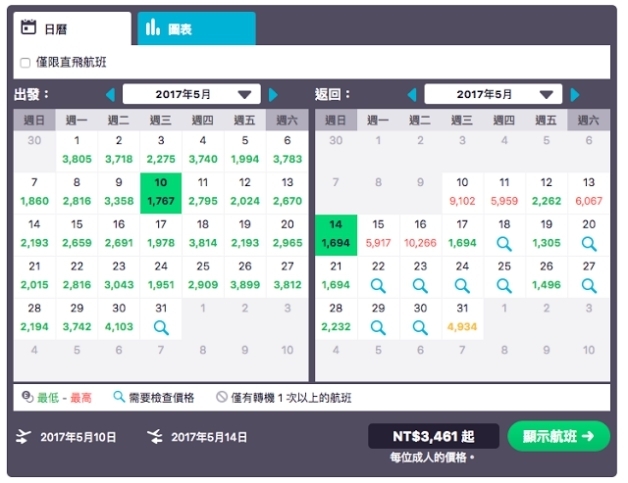Select departure May 14 priced 2,193
The width and height of the screenshot is (628, 483).
pyautogui.click(x=34, y=235)
